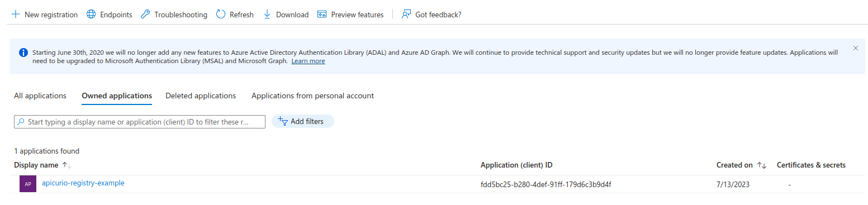Switch to Deleted applications tab
868x205 pixels.
(x=201, y=96)
